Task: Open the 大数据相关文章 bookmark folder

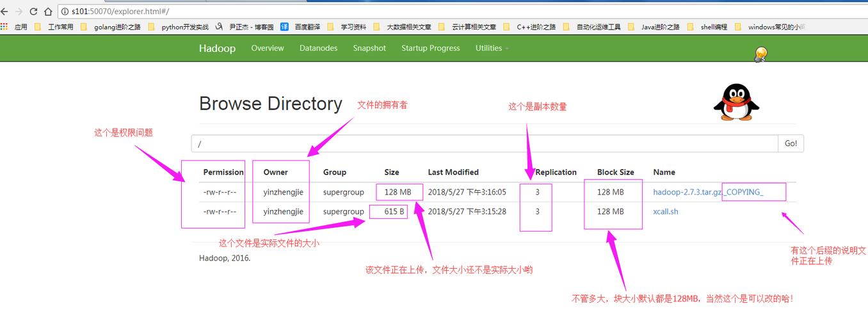Action: click(x=403, y=27)
